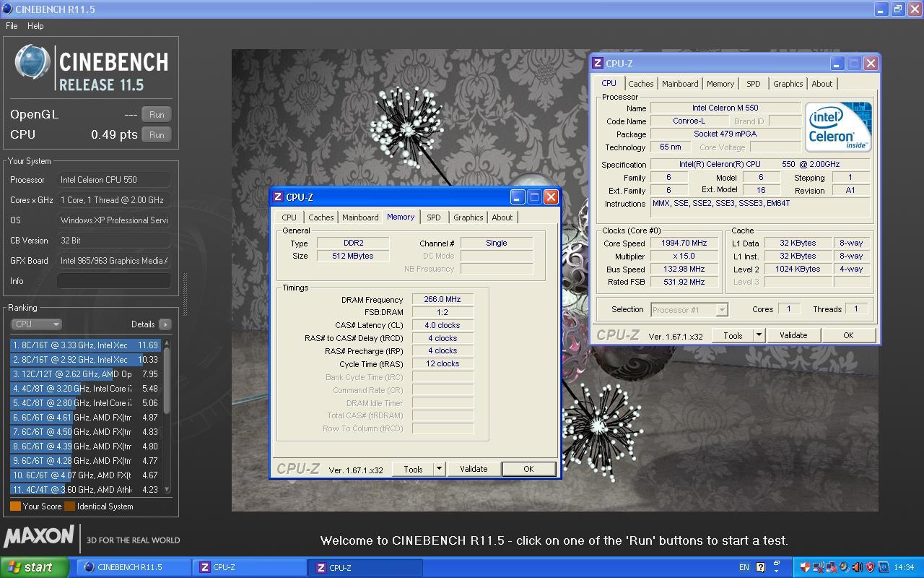Viewport: 924px width, 578px height.
Task: Click Tools button in CPU-Z processor window
Action: coord(733,335)
